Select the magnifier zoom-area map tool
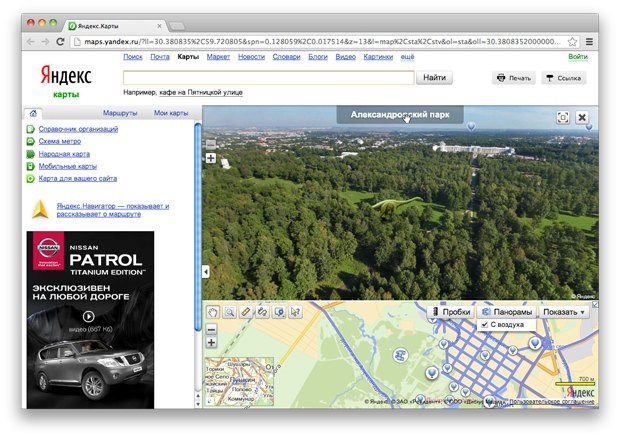This screenshot has height=438, width=620. (x=229, y=312)
